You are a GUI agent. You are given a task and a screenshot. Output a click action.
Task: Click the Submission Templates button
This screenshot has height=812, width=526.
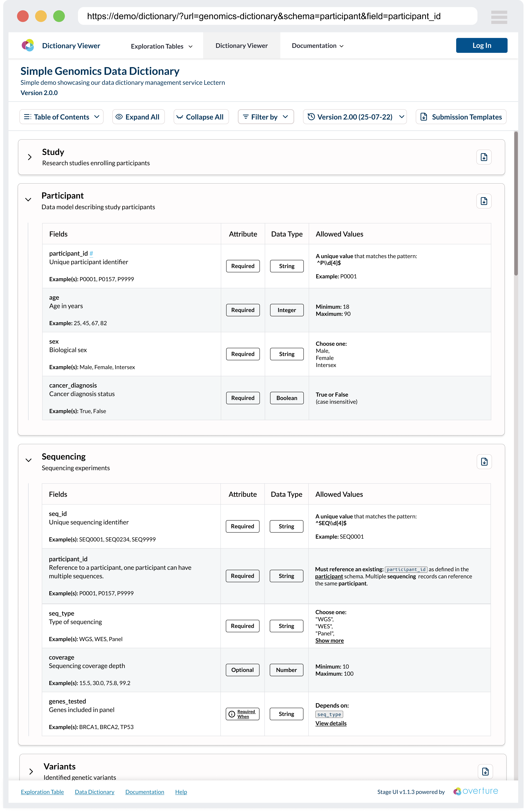tap(460, 117)
